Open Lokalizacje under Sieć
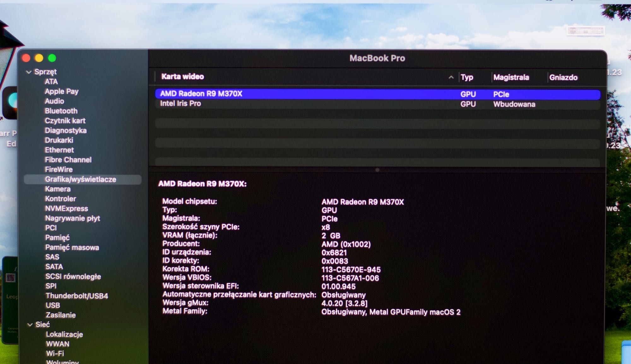Viewport: 631px width, 364px height. coord(64,334)
